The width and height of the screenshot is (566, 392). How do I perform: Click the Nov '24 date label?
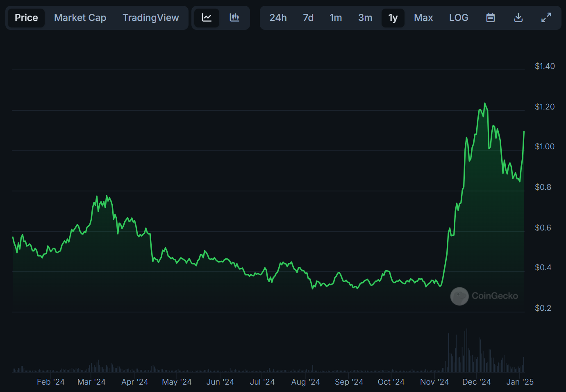point(434,382)
